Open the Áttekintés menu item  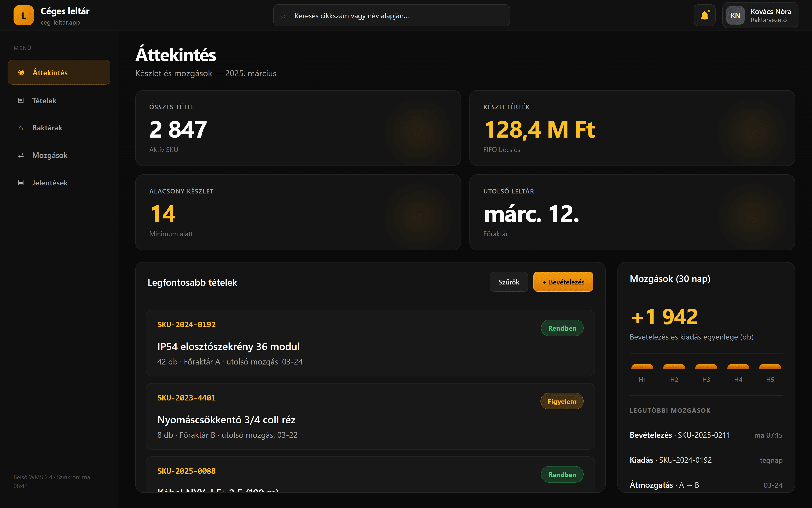[x=59, y=72]
